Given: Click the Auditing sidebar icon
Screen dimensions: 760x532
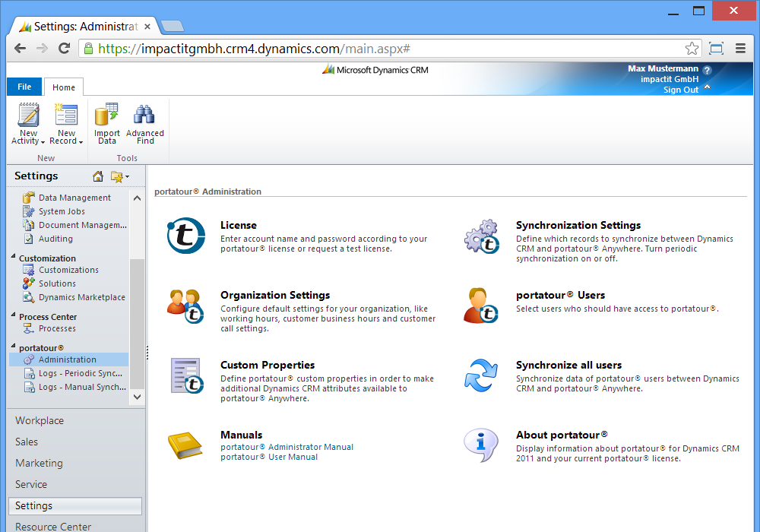Looking at the screenshot, I should point(29,239).
